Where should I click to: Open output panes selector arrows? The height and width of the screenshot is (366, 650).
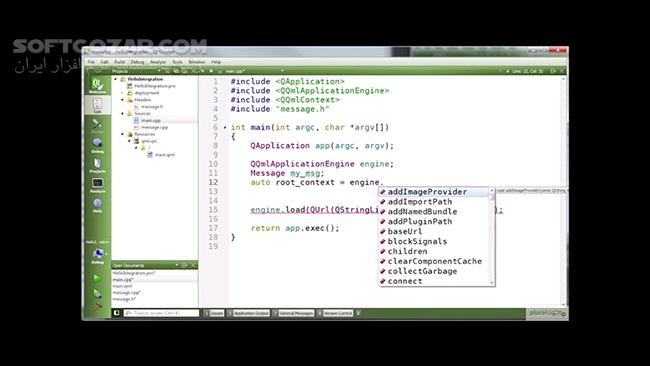coord(359,313)
